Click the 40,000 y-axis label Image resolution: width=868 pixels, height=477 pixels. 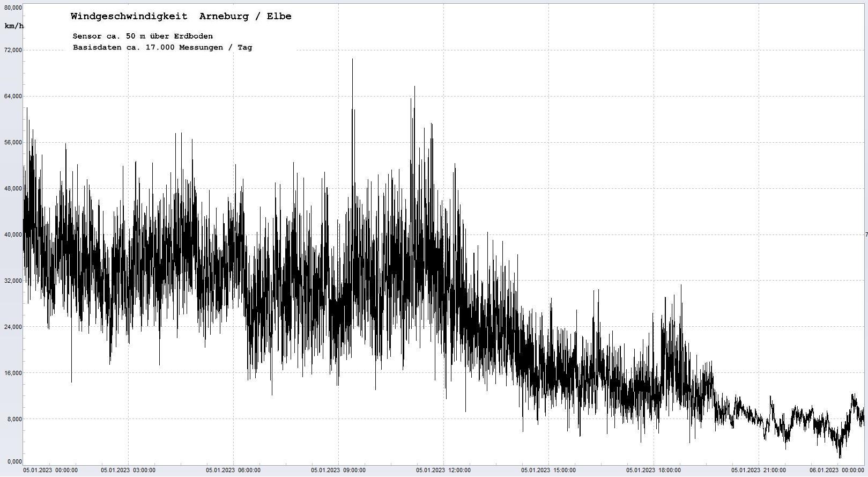(x=13, y=234)
